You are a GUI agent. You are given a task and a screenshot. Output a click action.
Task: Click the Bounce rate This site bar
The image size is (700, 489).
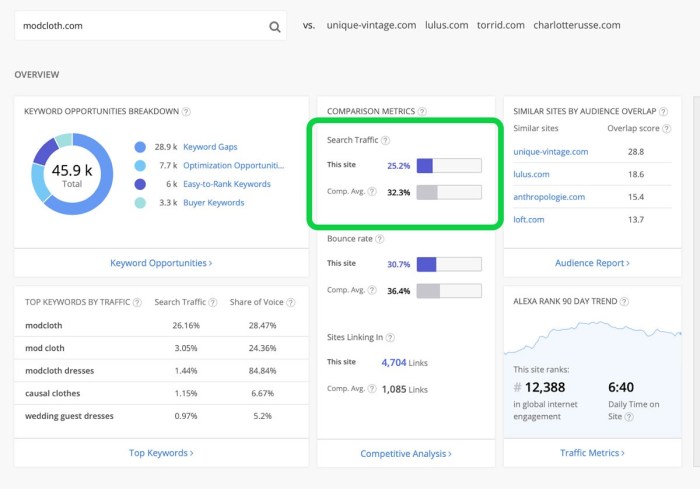point(449,264)
